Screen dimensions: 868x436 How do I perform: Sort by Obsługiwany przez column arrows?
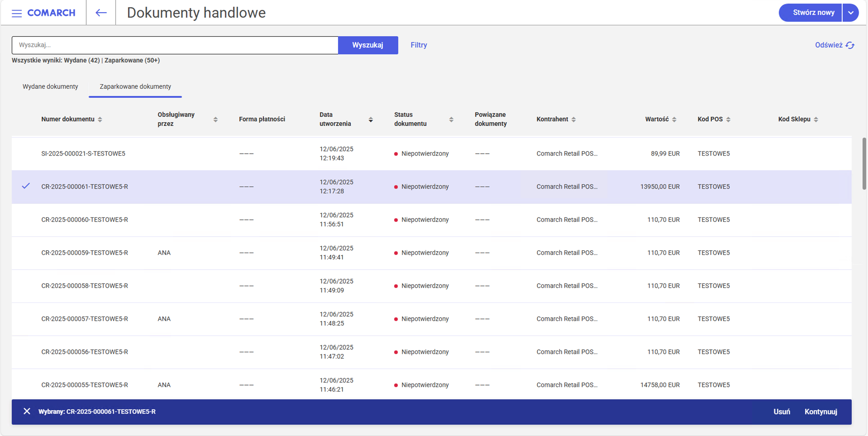pos(215,119)
